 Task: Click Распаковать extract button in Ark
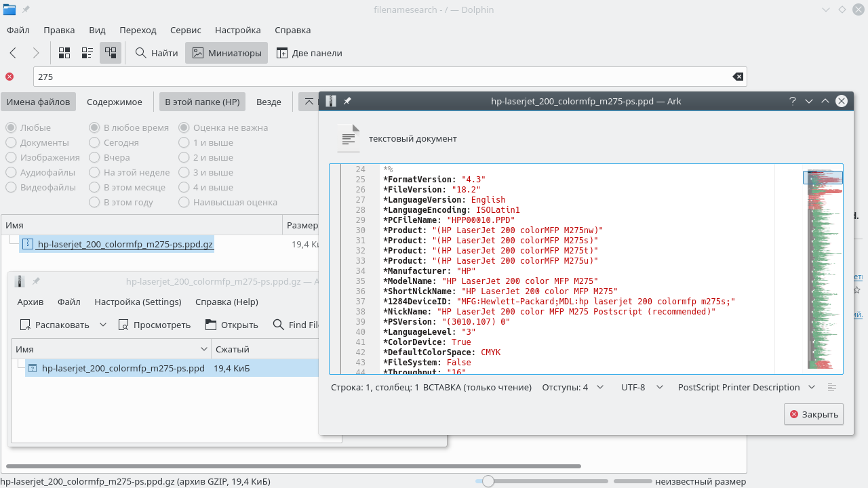click(x=55, y=325)
